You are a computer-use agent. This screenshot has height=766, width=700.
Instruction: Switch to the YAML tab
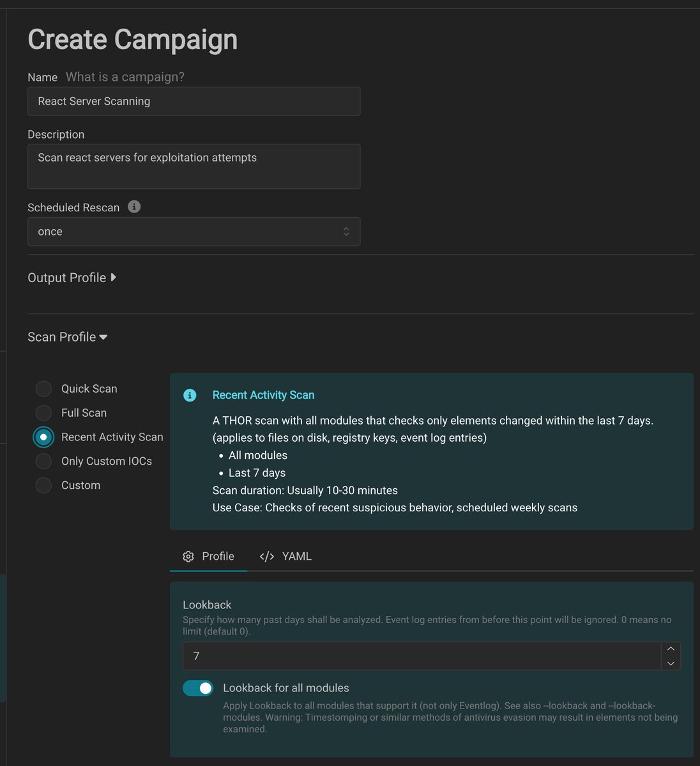pos(285,557)
